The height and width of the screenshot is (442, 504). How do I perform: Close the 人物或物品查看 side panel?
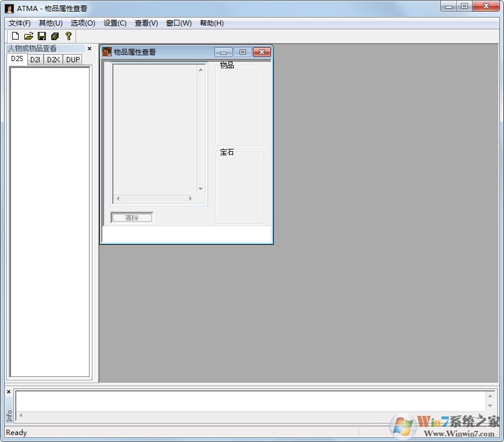coord(90,49)
